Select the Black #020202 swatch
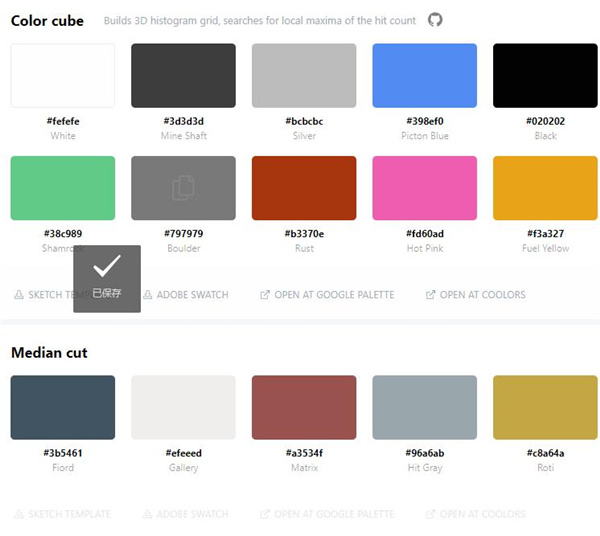This screenshot has width=600, height=536. click(x=545, y=76)
